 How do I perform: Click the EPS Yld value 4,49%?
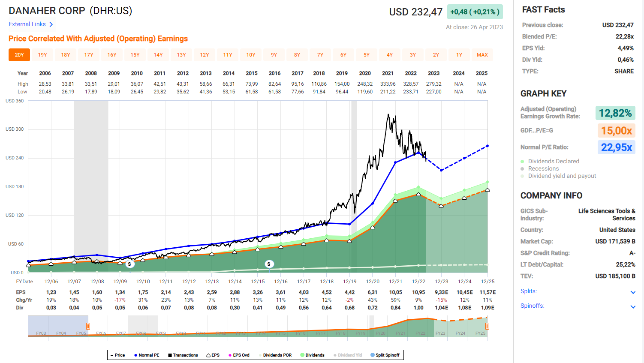[x=626, y=48]
